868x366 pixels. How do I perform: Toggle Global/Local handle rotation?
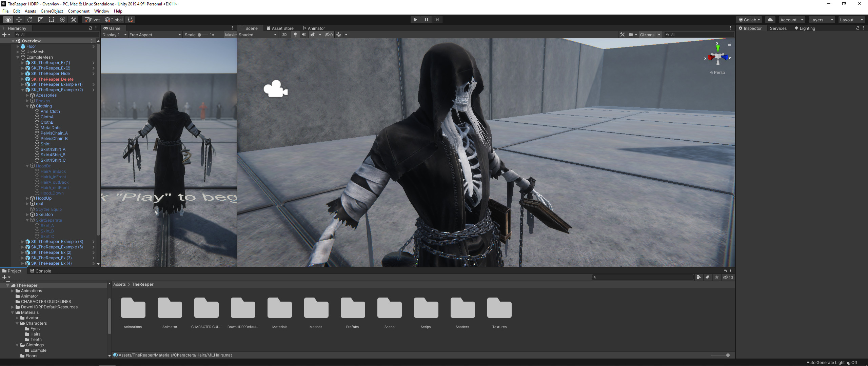pos(114,20)
